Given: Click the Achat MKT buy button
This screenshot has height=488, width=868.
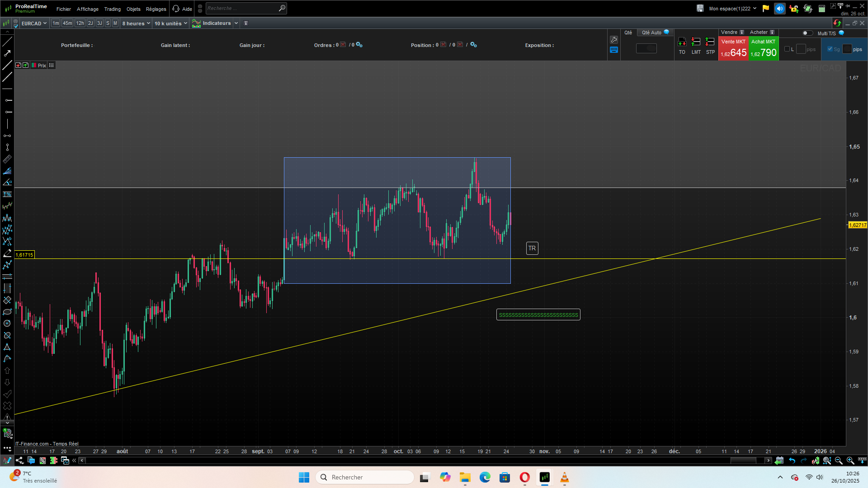Looking at the screenshot, I should tap(764, 48).
